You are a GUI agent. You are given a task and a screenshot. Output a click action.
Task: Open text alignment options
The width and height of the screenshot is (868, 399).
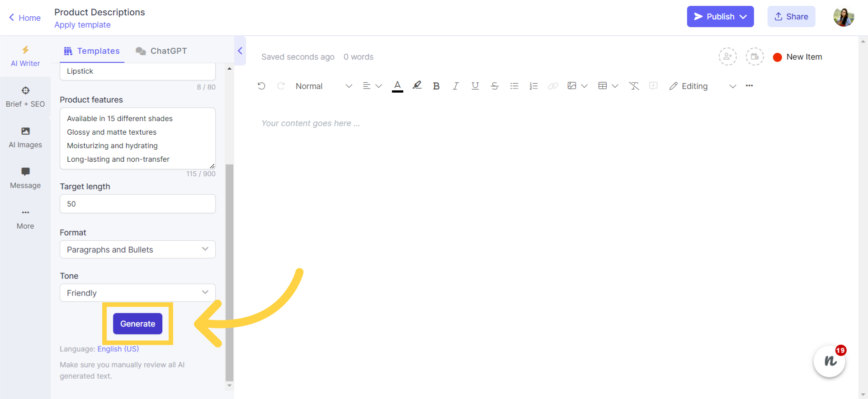(x=372, y=86)
